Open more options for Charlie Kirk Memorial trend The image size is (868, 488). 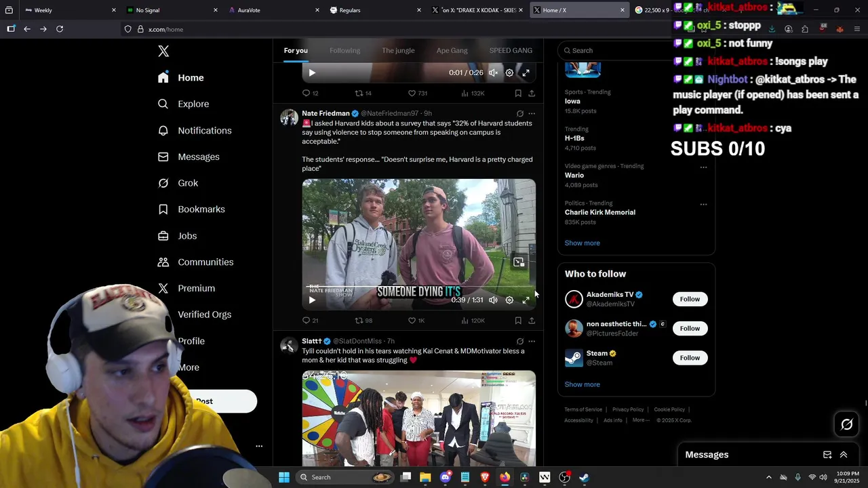pyautogui.click(x=703, y=204)
